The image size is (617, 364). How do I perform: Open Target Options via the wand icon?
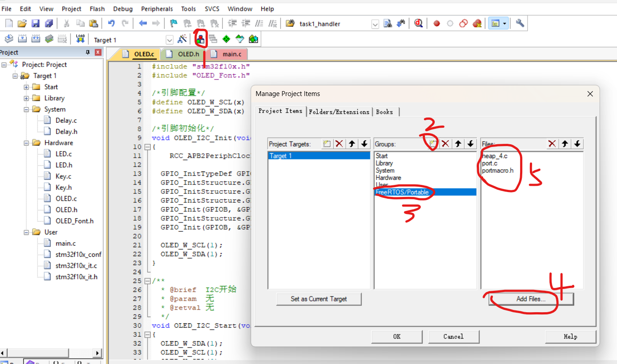pyautogui.click(x=182, y=39)
